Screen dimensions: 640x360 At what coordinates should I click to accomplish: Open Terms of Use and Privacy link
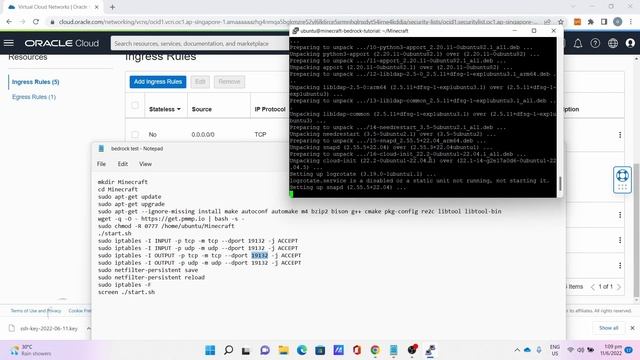36,311
